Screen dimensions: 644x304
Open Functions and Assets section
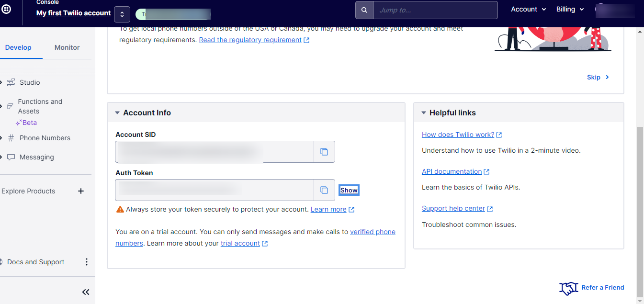pos(40,106)
